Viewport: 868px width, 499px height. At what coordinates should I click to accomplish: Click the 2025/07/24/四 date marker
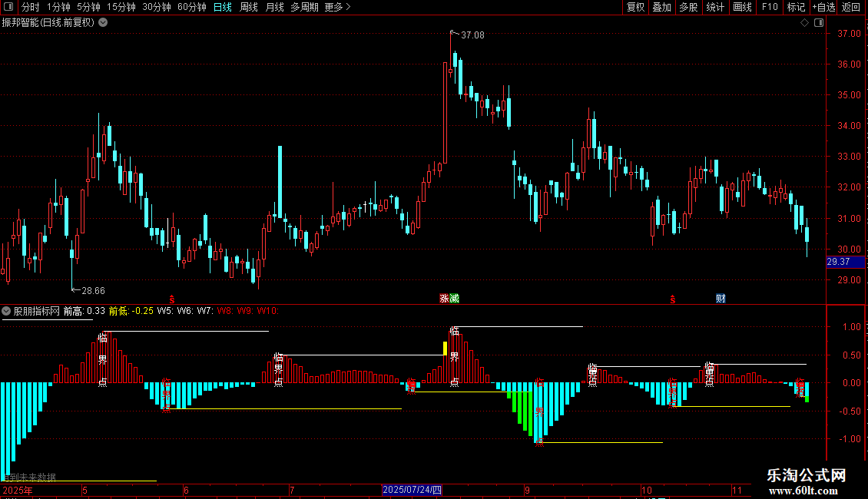[x=412, y=490]
